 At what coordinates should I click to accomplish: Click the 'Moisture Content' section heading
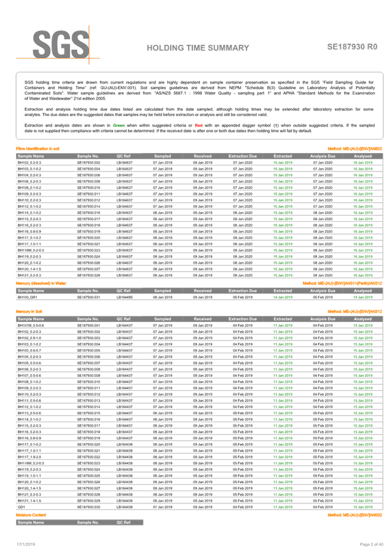pyautogui.click(x=31, y=515)
